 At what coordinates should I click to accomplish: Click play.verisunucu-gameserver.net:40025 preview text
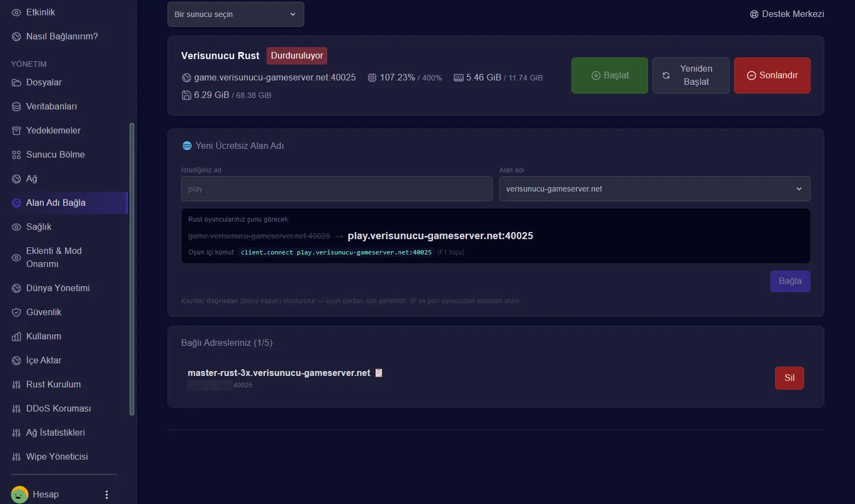pos(440,236)
